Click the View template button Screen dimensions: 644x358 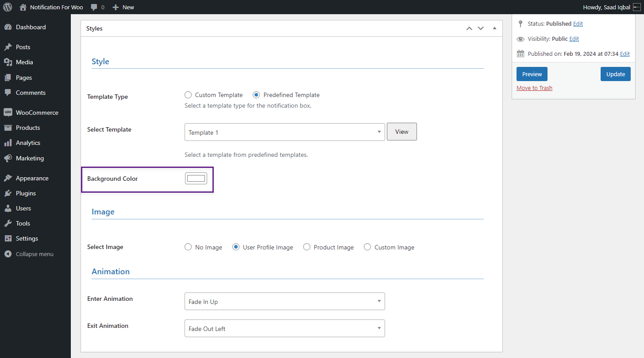(402, 132)
